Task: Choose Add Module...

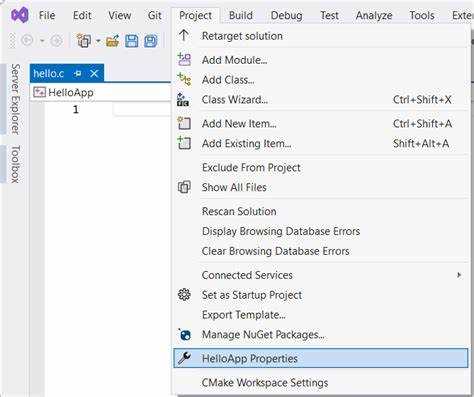Action: [x=321, y=60]
